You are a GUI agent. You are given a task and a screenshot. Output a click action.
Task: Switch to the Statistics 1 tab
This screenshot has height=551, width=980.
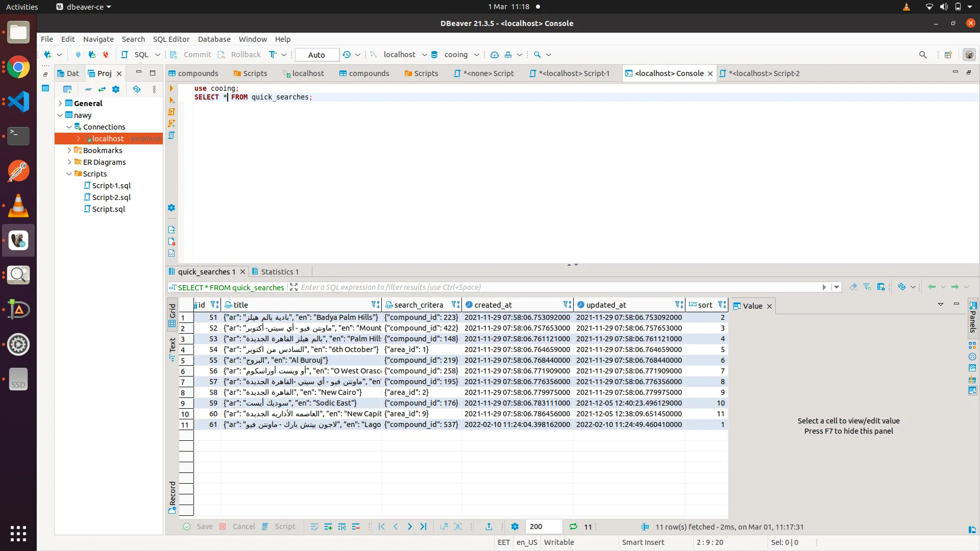click(279, 271)
